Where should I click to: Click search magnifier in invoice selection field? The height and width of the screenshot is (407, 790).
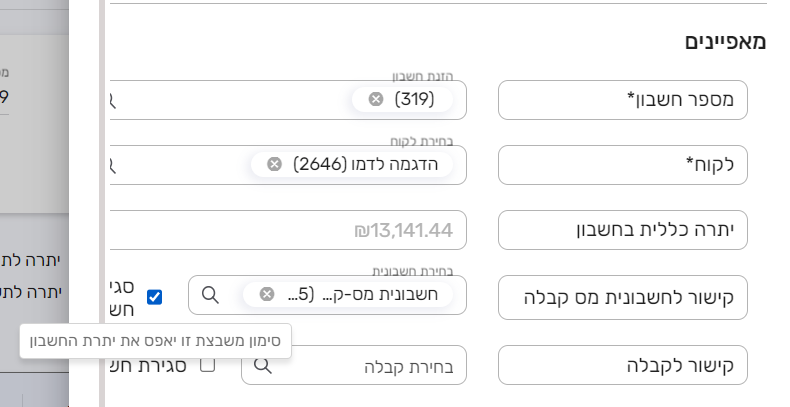210,294
